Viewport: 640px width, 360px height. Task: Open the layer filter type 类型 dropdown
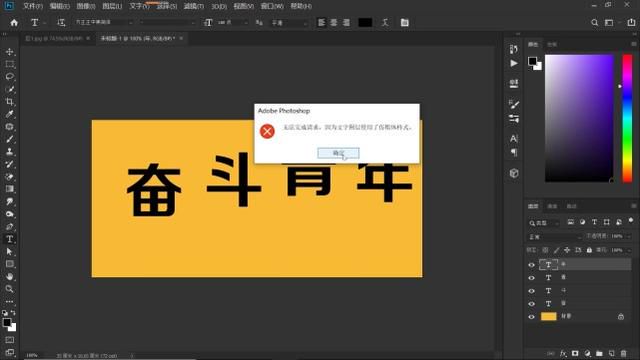point(544,223)
